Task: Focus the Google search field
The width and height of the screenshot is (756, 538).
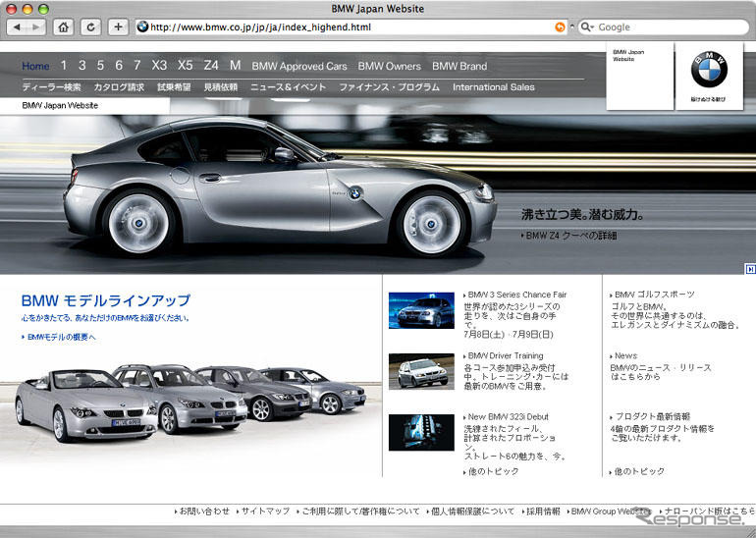Action: coord(663,27)
